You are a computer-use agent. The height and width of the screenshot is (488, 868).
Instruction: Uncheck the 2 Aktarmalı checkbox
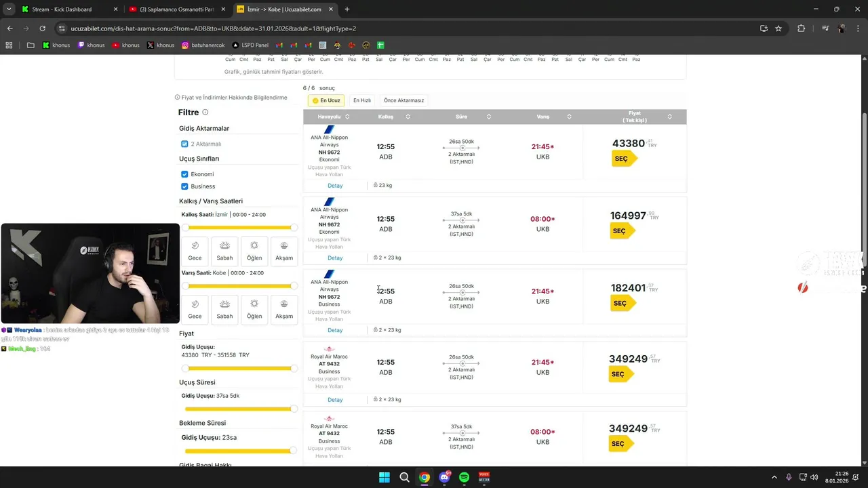click(184, 144)
